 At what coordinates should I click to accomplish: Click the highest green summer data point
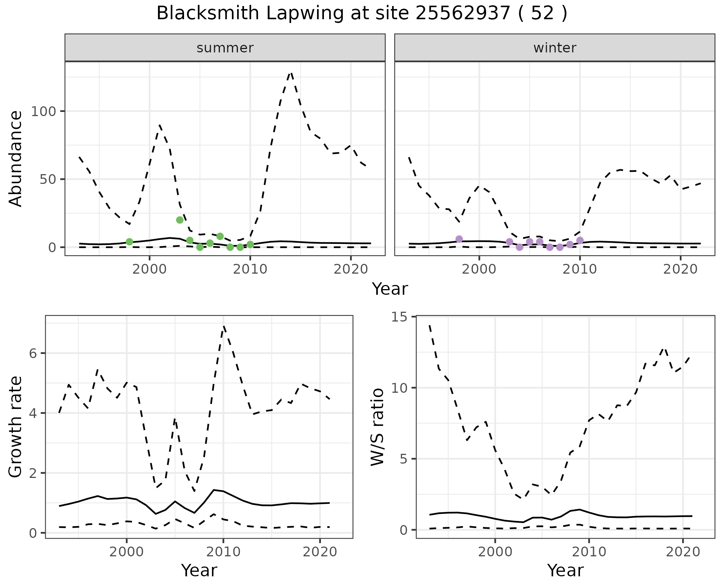coord(180,220)
